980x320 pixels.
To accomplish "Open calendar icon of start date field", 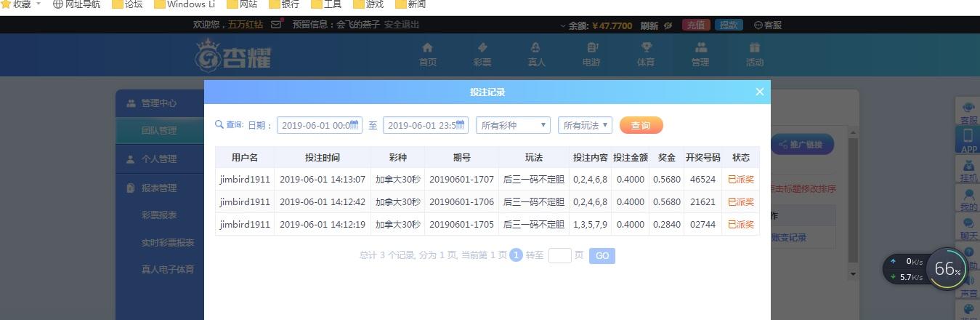I will tap(355, 124).
